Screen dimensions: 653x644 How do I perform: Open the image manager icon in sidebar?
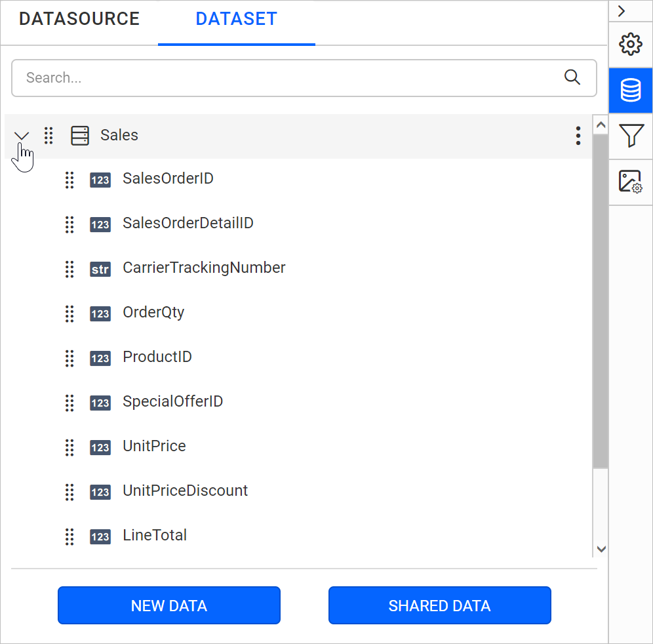pos(631,182)
